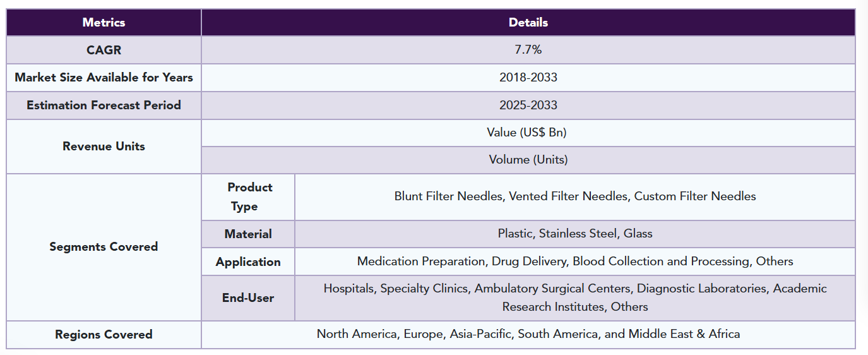Image resolution: width=868 pixels, height=355 pixels.
Task: Click the Details column header
Action: (x=528, y=22)
